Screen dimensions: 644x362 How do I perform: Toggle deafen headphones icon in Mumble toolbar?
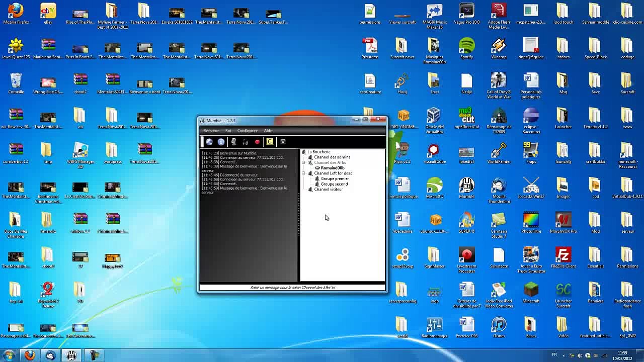tap(246, 142)
